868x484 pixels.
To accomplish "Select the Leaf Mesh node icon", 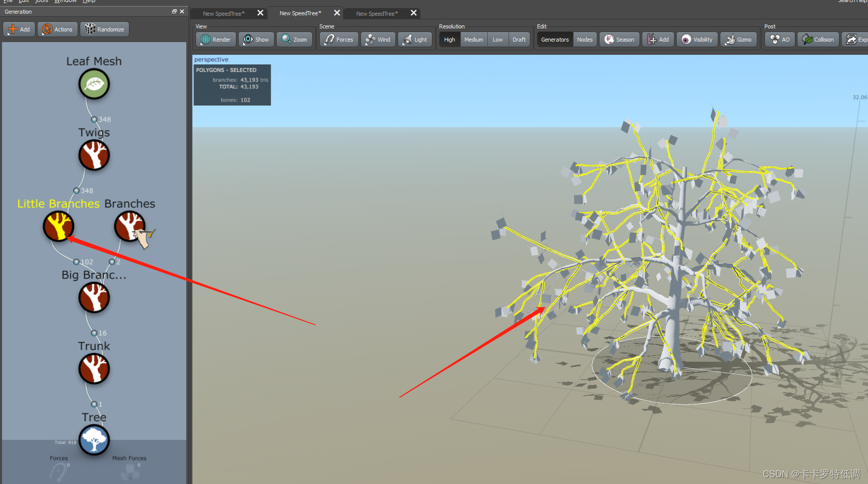I will [x=94, y=84].
